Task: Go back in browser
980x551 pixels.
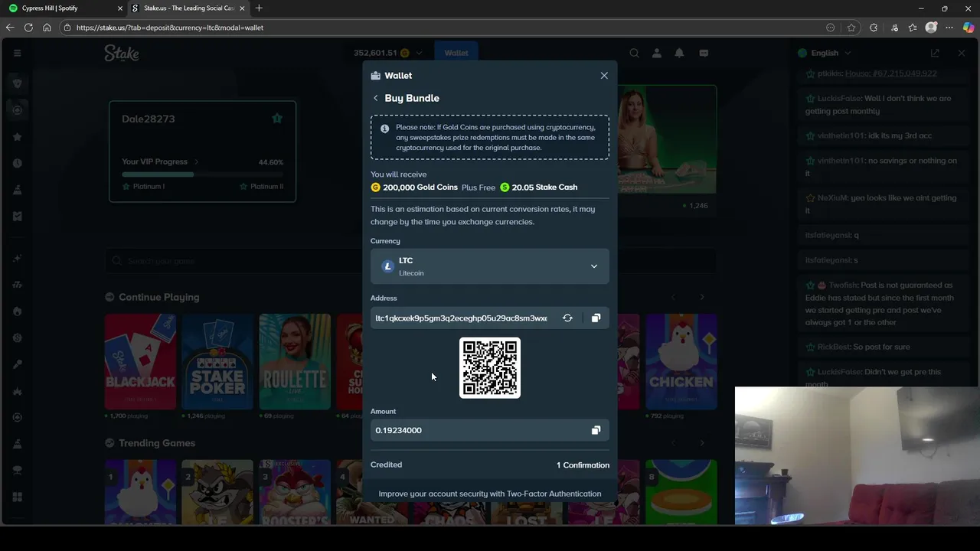Action: [10, 28]
